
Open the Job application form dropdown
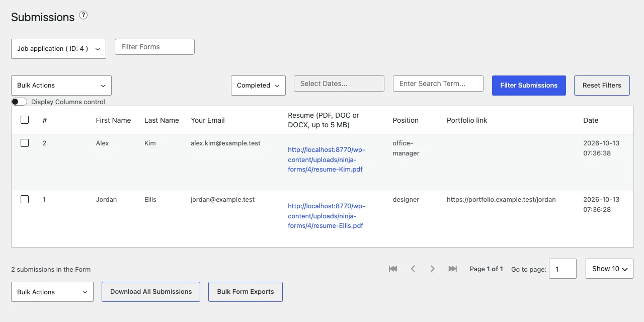(58, 49)
